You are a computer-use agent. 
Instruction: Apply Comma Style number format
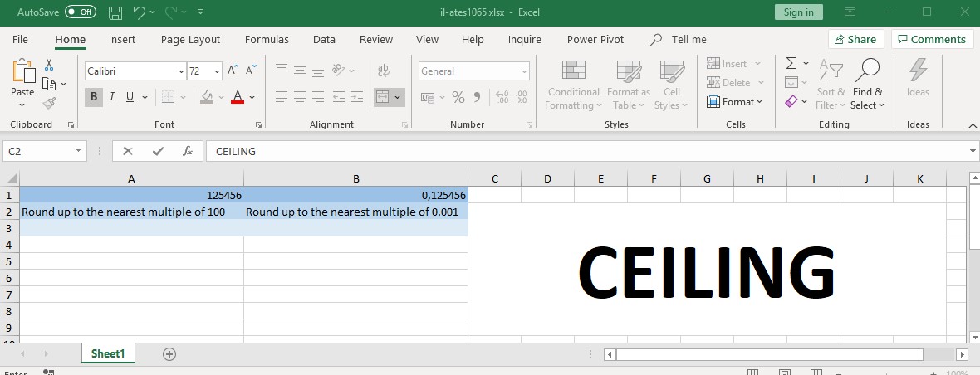(x=477, y=97)
